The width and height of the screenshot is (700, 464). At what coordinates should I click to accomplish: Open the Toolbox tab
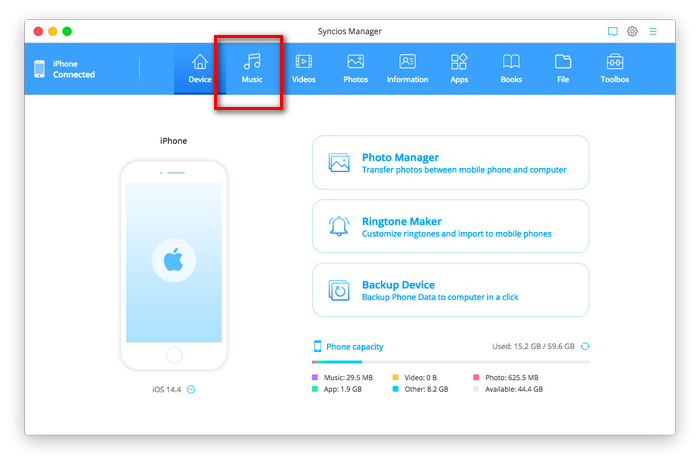(x=614, y=69)
